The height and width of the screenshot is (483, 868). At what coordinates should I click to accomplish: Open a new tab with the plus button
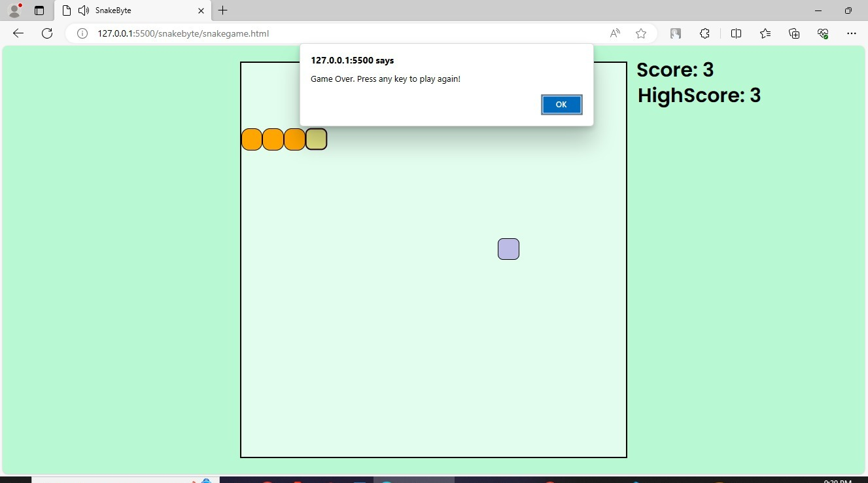(223, 10)
